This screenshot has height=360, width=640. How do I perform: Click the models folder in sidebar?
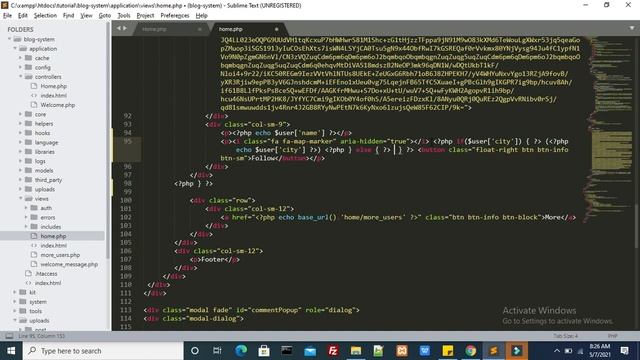pyautogui.click(x=44, y=171)
